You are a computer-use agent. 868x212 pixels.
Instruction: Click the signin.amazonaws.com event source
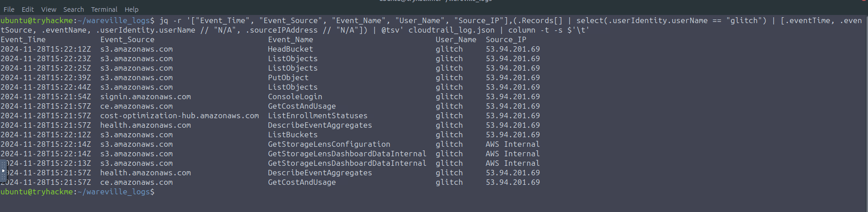[x=145, y=97]
